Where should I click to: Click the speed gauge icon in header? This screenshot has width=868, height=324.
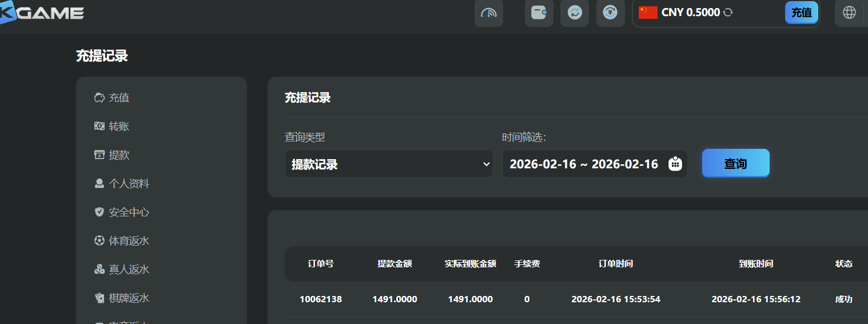tap(488, 13)
